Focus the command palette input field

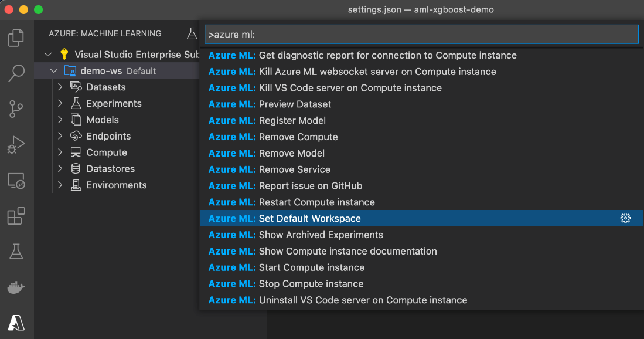(x=421, y=35)
